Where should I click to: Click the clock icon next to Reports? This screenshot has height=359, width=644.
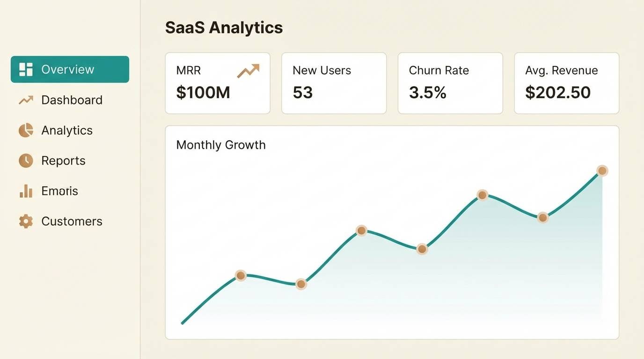(25, 160)
